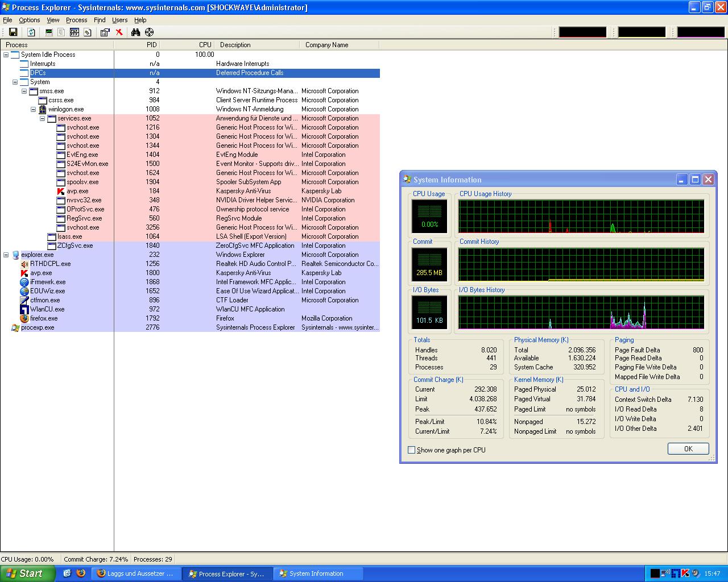Open the Find menu

(100, 20)
